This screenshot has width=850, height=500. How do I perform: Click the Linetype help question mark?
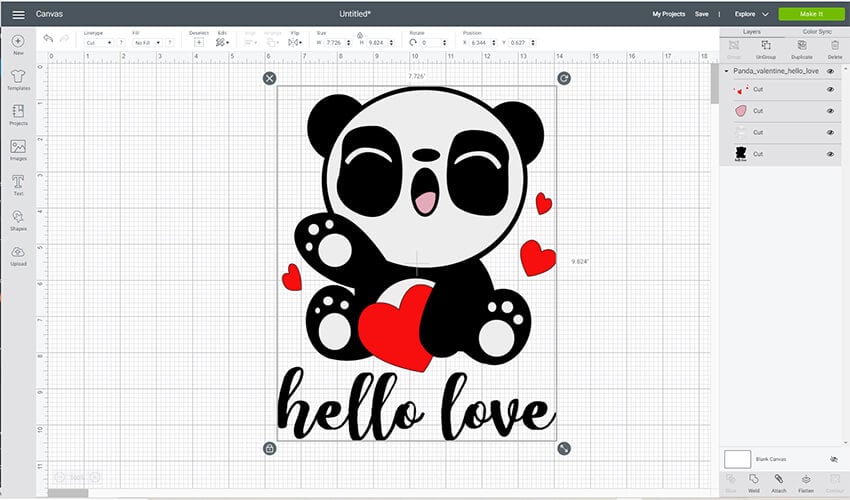coord(121,42)
